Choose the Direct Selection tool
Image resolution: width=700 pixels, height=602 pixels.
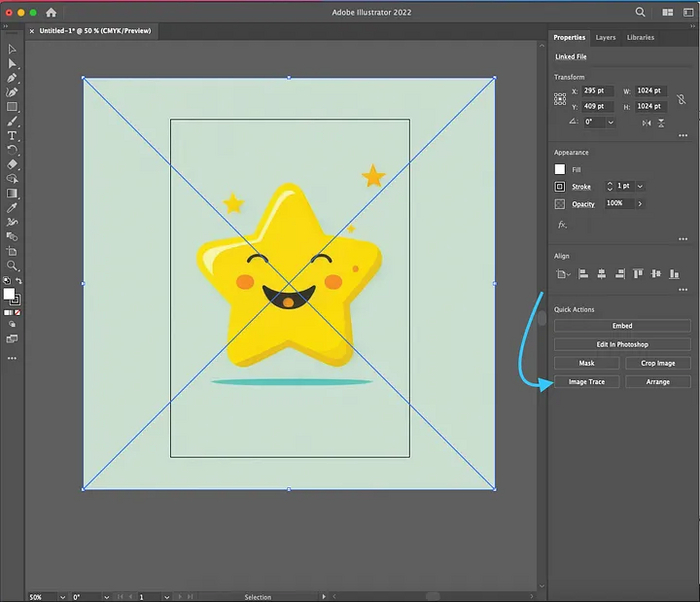point(12,63)
